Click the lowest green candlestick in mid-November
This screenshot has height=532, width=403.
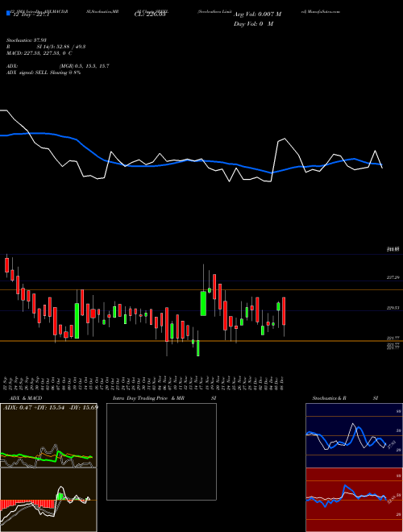pyautogui.click(x=198, y=348)
